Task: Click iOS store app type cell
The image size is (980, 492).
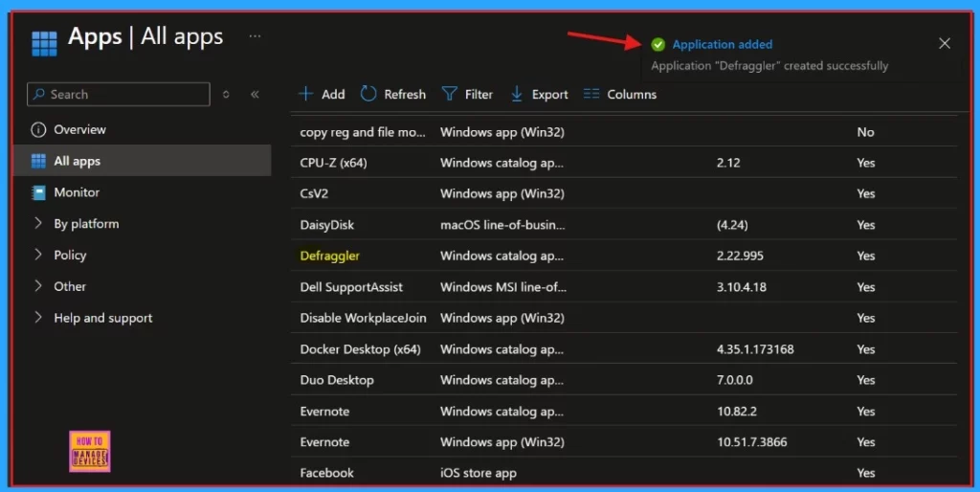Action: click(x=479, y=473)
